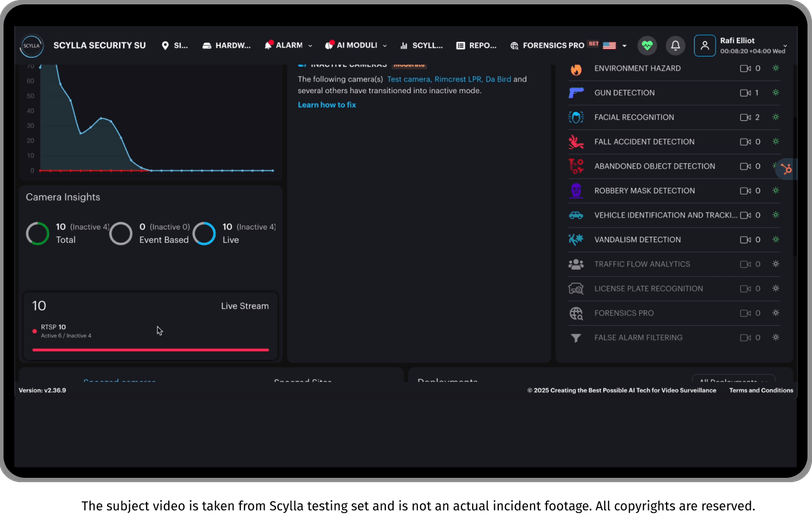Image resolution: width=812 pixels, height=519 pixels.
Task: Click the Environment Hazard flame icon
Action: click(x=576, y=68)
